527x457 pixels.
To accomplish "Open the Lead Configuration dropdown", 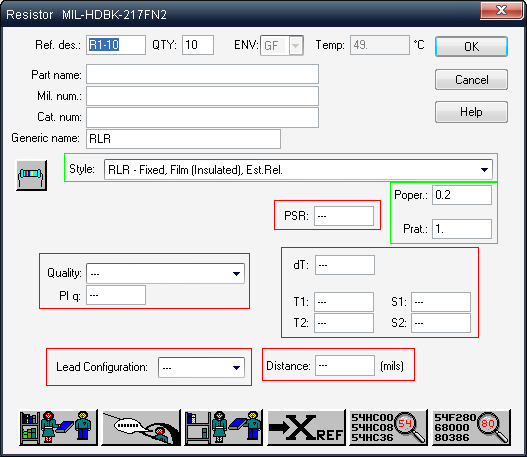I will (236, 368).
